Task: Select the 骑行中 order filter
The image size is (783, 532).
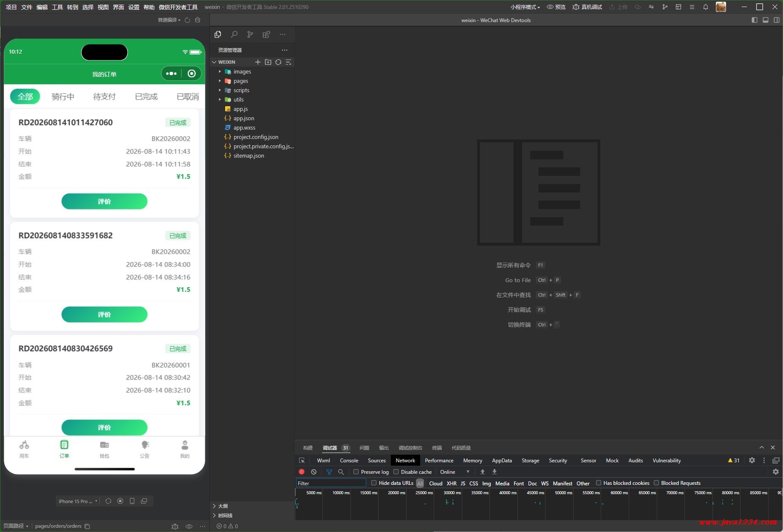Action: click(63, 96)
